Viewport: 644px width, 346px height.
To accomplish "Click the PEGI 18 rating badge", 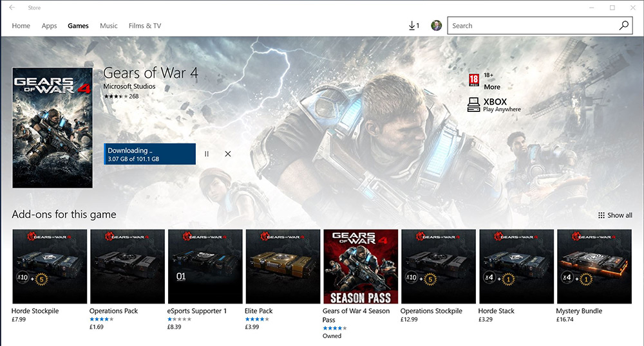I will (474, 80).
